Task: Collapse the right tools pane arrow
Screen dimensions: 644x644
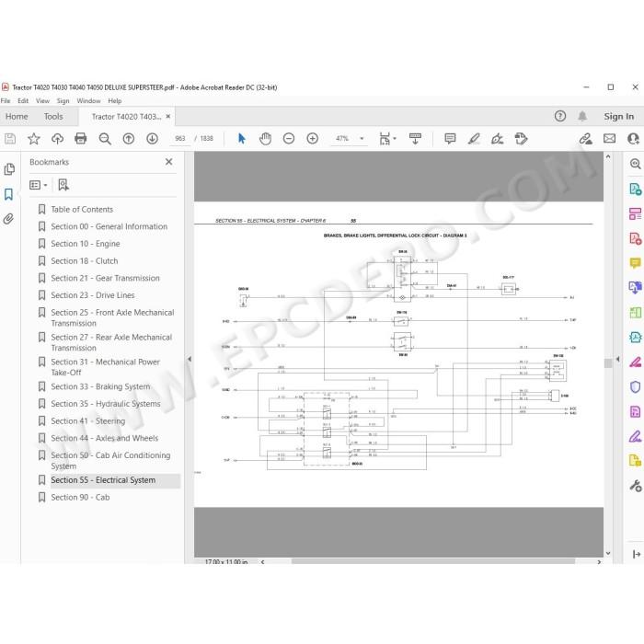Action: (x=617, y=359)
